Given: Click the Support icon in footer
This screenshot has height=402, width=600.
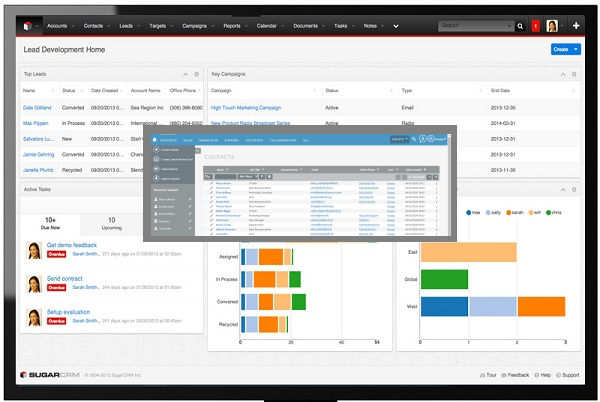Looking at the screenshot, I should pyautogui.click(x=559, y=375).
